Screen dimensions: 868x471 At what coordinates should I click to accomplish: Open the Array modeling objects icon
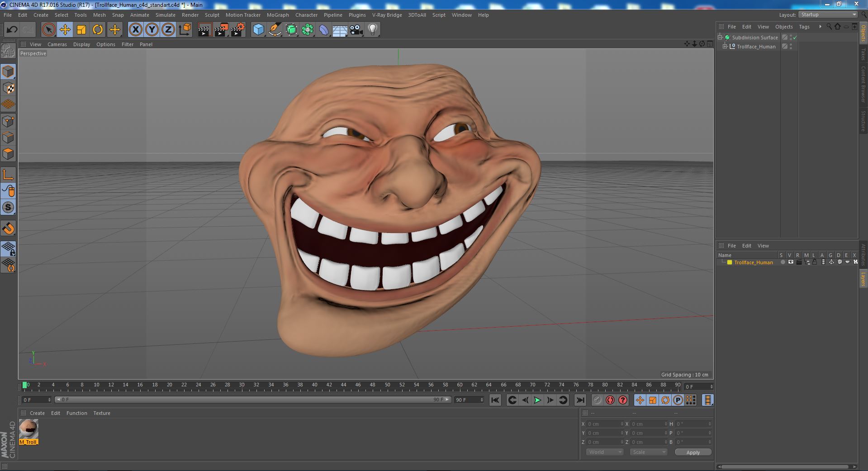(308, 30)
